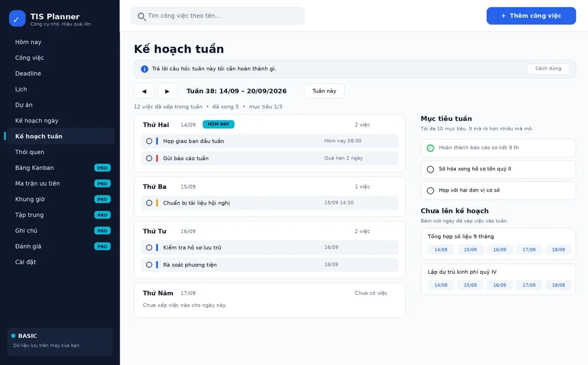Open the Thói quen page

(61, 152)
